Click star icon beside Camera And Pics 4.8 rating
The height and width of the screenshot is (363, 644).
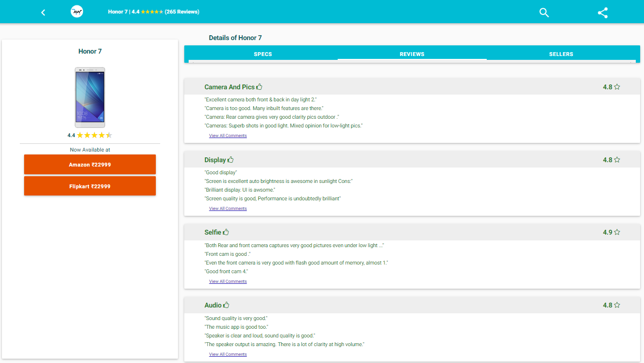coord(617,87)
